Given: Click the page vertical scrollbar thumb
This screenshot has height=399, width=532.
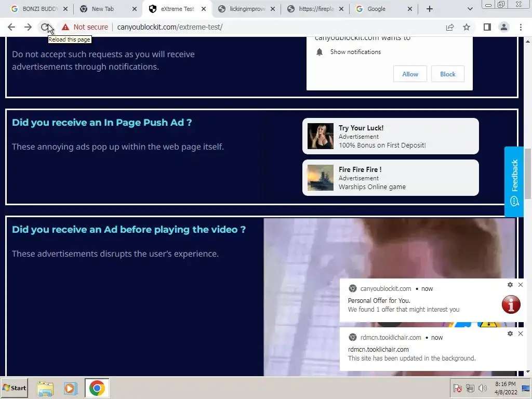Looking at the screenshot, I should coord(528,174).
